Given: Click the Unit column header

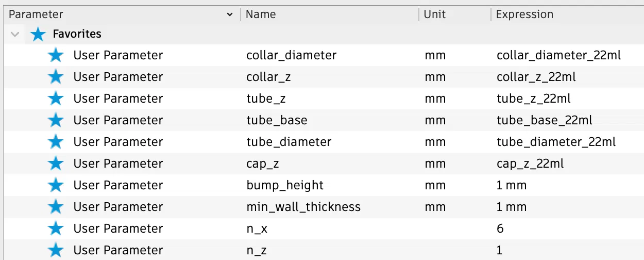Looking at the screenshot, I should 435,14.
